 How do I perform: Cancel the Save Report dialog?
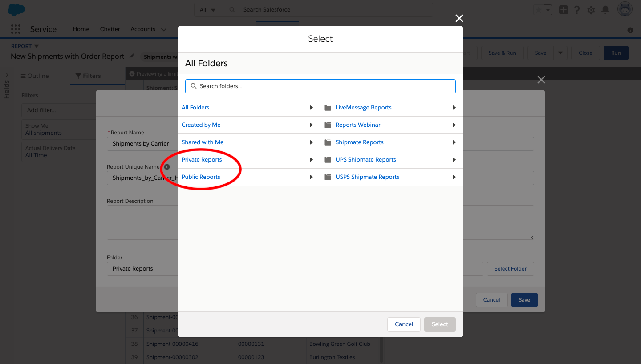click(491, 300)
